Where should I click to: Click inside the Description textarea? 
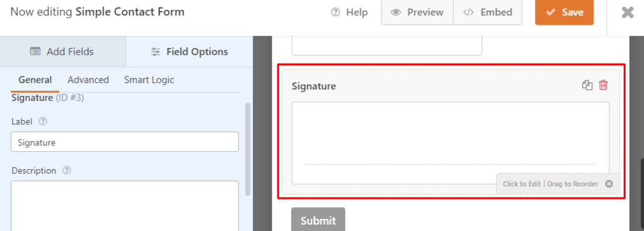point(125,205)
